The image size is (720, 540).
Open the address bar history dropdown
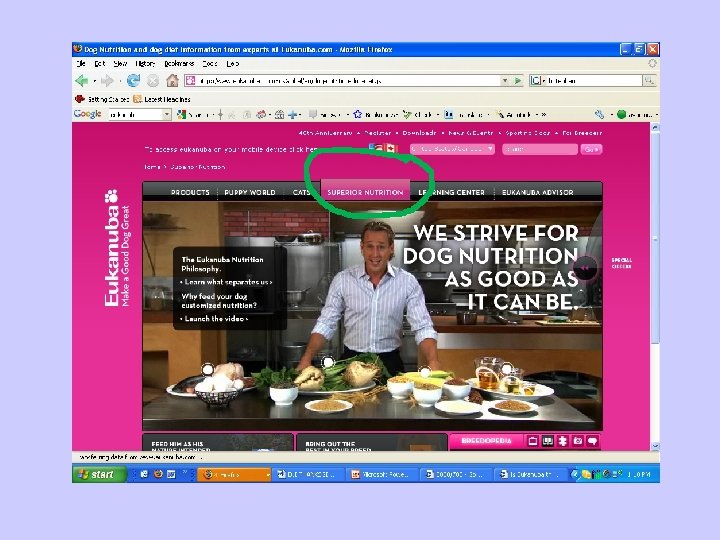[x=505, y=81]
